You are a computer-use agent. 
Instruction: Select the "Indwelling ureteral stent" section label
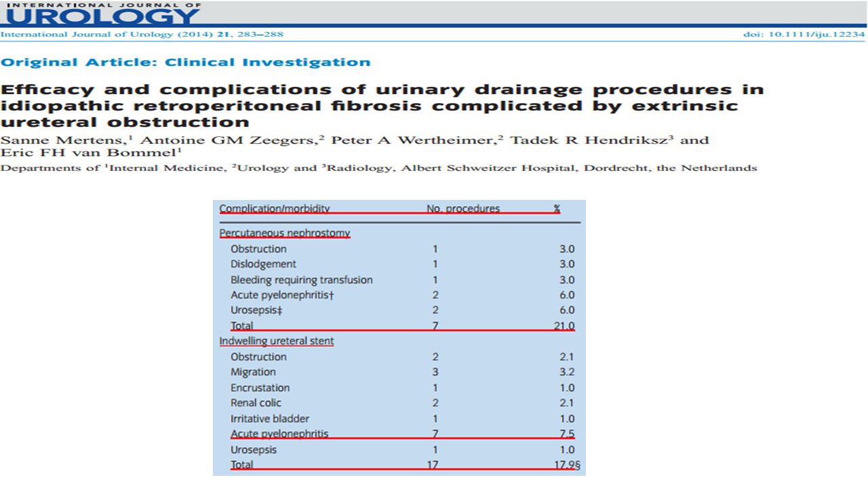277,341
